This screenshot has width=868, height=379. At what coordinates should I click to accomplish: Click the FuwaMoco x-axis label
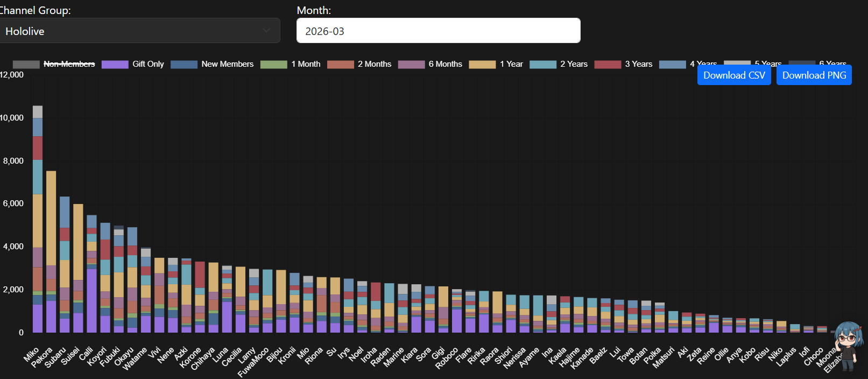click(253, 362)
